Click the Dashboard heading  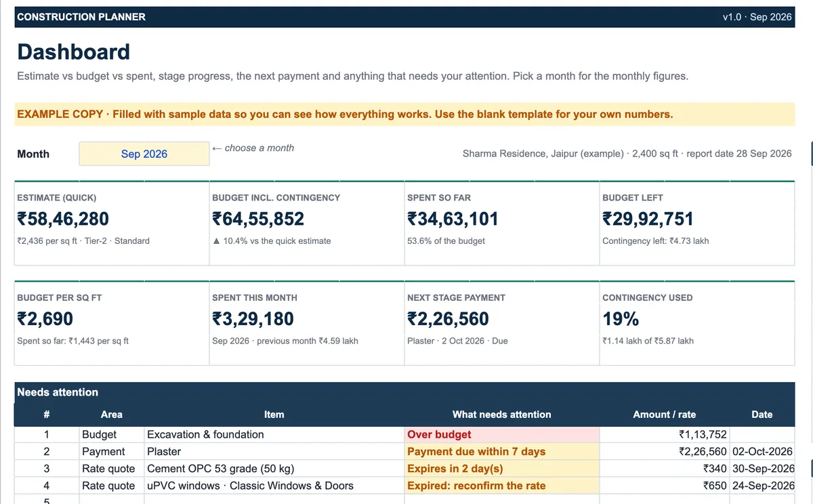pyautogui.click(x=73, y=52)
